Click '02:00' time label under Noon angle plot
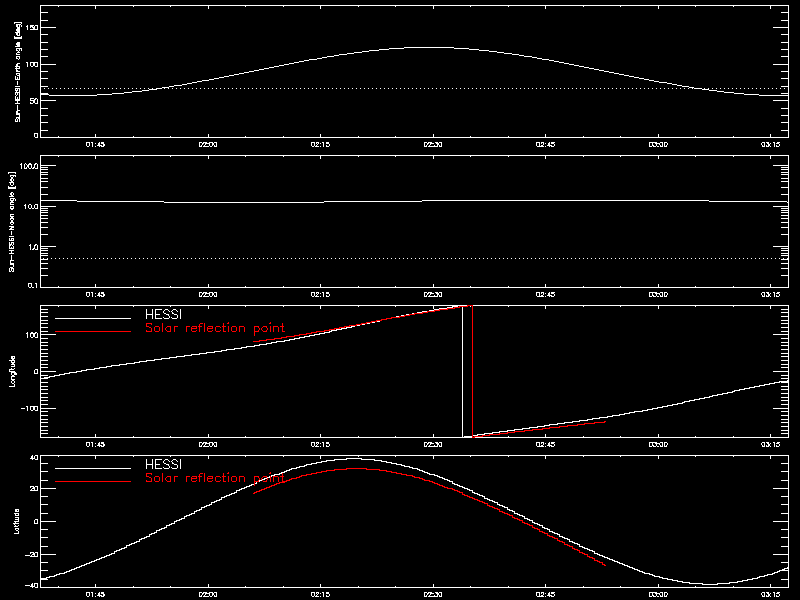800x600 pixels. coord(208,294)
